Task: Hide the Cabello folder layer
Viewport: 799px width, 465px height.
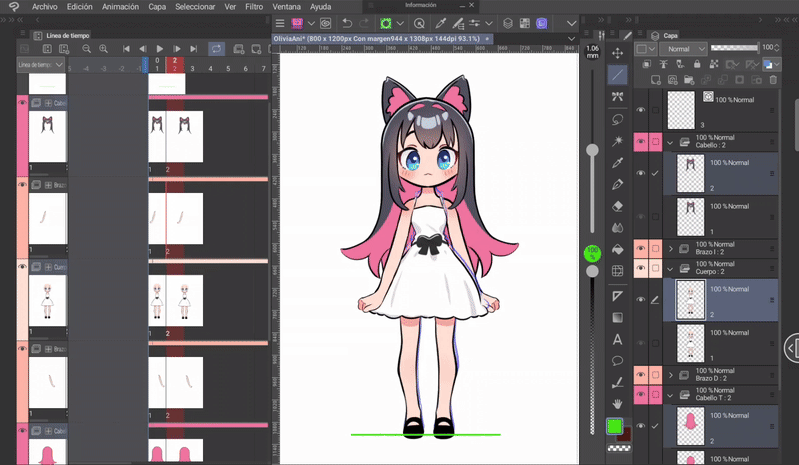Action: [x=641, y=142]
